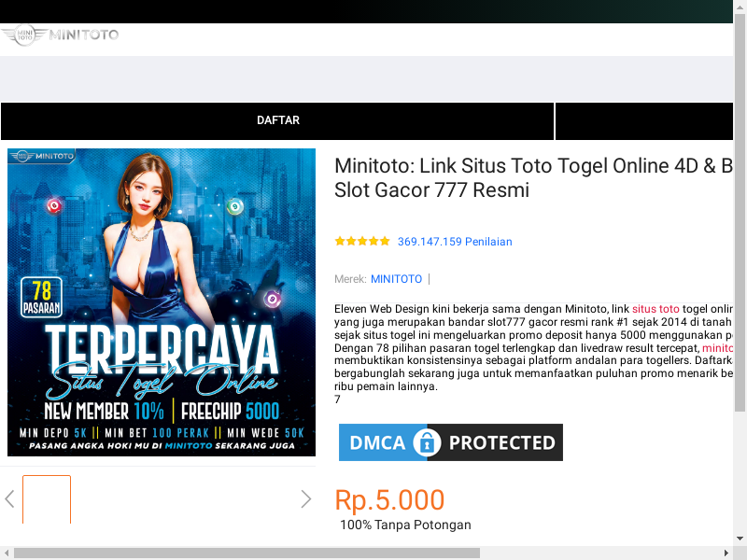Open the MINITOTO brand link

point(396,279)
